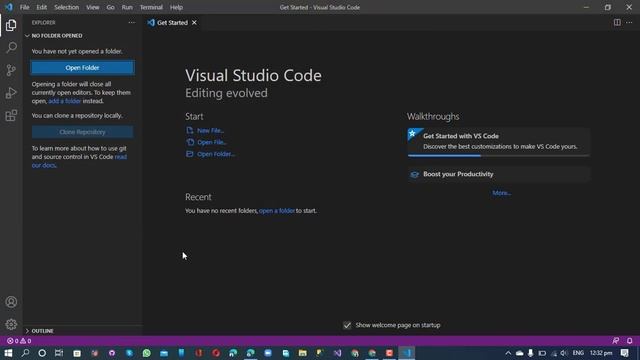The width and height of the screenshot is (640, 360).
Task: Toggle Show welcome page on startup checkbox
Action: (x=347, y=325)
